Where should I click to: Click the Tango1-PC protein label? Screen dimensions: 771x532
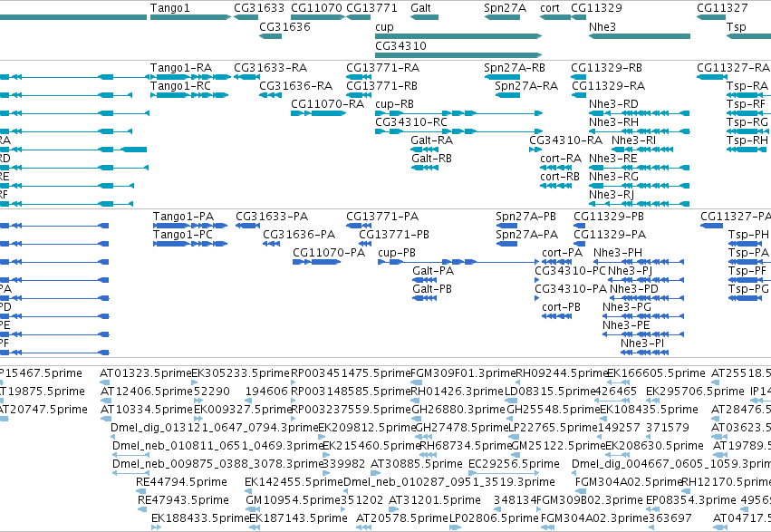pos(183,235)
